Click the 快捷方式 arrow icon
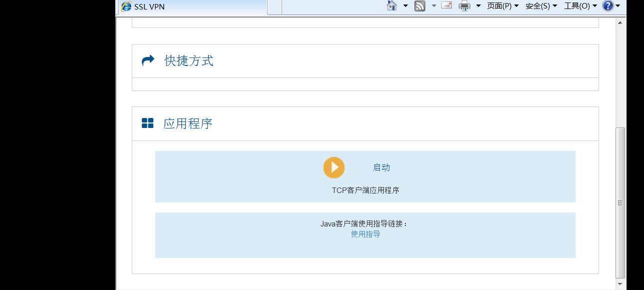 pos(148,60)
